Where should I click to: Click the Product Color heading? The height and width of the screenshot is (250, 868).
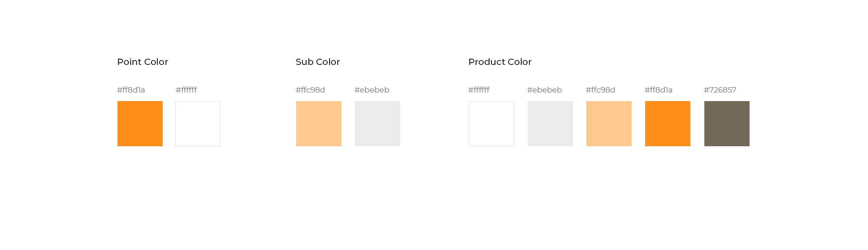(500, 62)
